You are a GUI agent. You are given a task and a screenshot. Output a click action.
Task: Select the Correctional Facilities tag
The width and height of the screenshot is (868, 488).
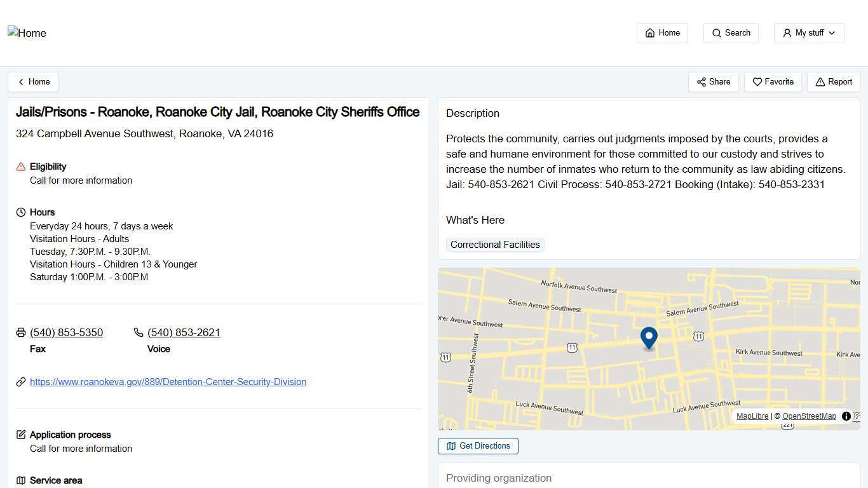pos(494,245)
